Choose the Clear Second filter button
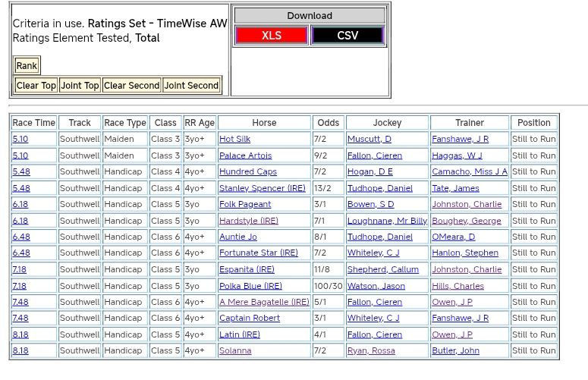Viewport: 588px width, 380px height. pyautogui.click(x=131, y=86)
